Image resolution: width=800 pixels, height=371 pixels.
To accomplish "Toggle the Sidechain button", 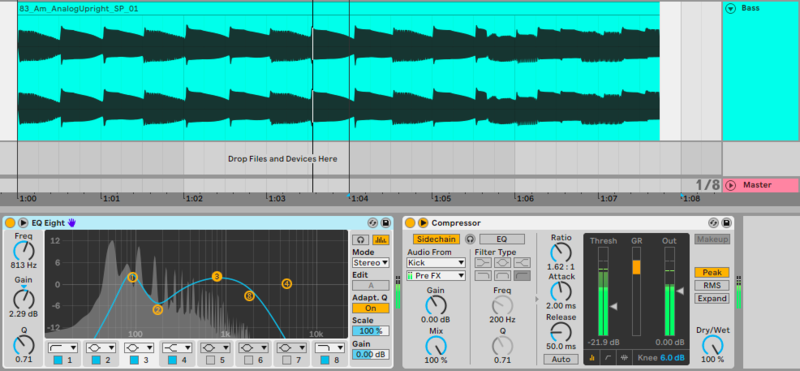I will [x=436, y=239].
